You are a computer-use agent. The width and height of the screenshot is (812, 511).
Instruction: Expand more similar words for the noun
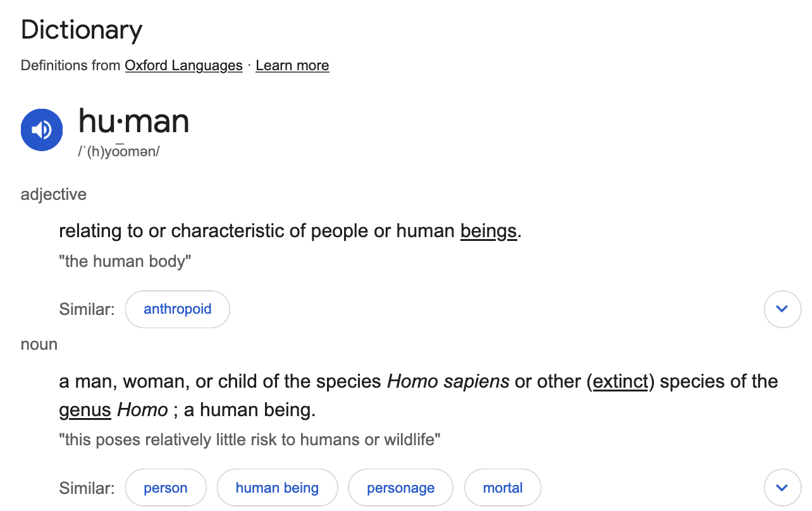782,488
